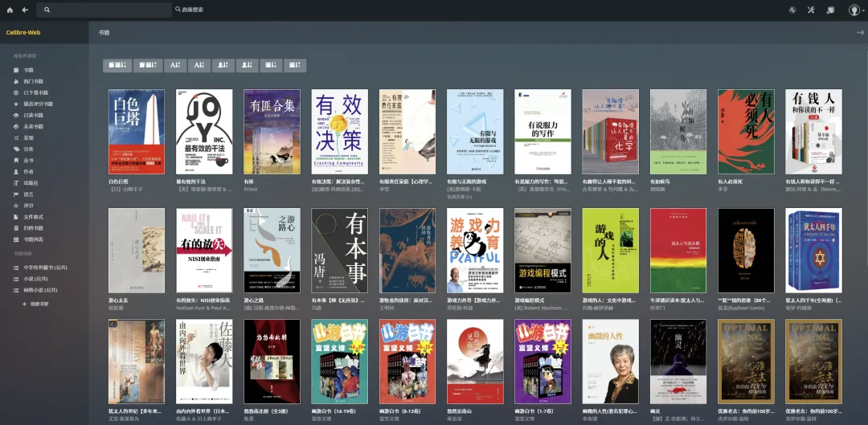Go to next page with the right arrow
This screenshot has width=868, height=425.
pyautogui.click(x=860, y=33)
